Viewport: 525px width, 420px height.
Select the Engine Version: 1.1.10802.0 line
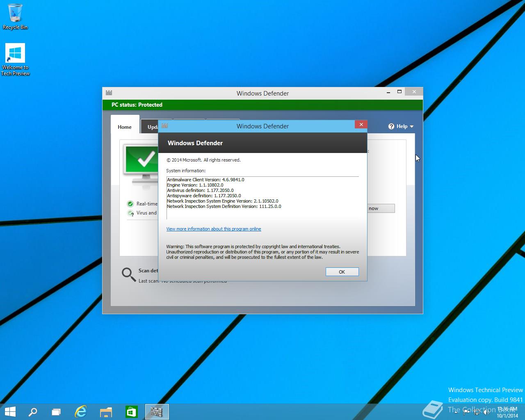point(195,185)
